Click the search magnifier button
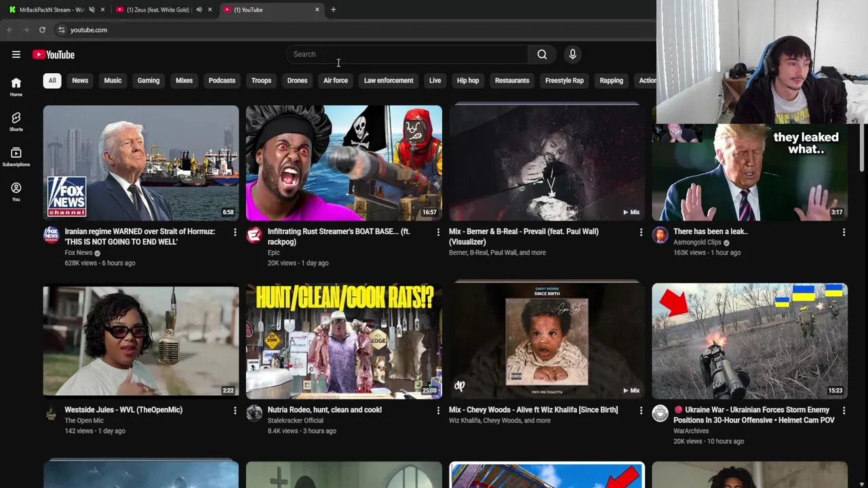 [542, 54]
